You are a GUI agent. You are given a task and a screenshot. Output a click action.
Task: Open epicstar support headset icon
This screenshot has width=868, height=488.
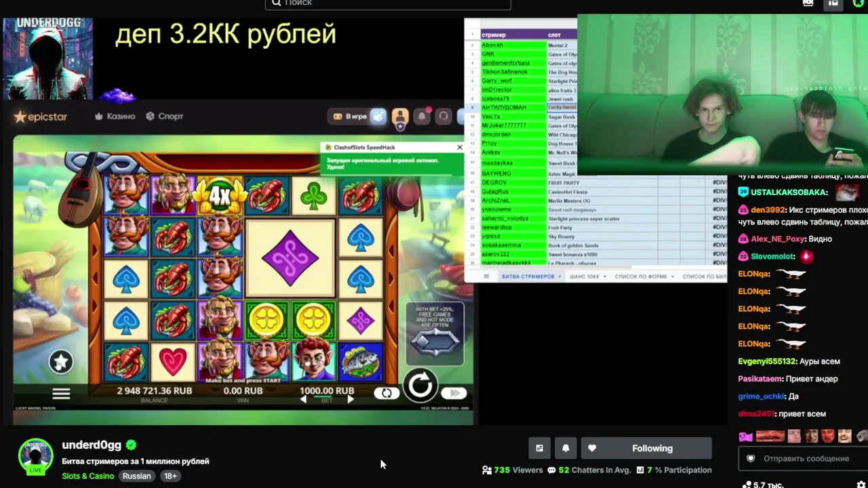443,116
